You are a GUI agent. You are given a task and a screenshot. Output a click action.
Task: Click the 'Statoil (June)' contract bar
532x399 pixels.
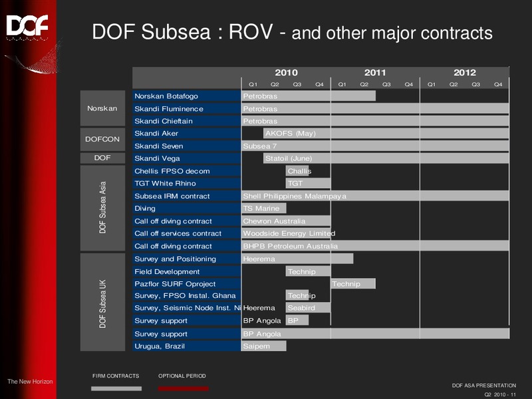386,158
